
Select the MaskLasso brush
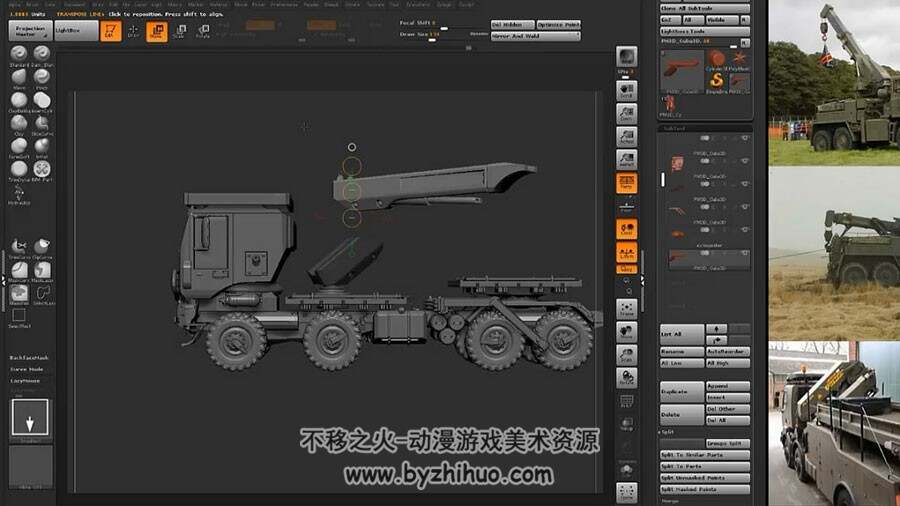click(x=41, y=270)
